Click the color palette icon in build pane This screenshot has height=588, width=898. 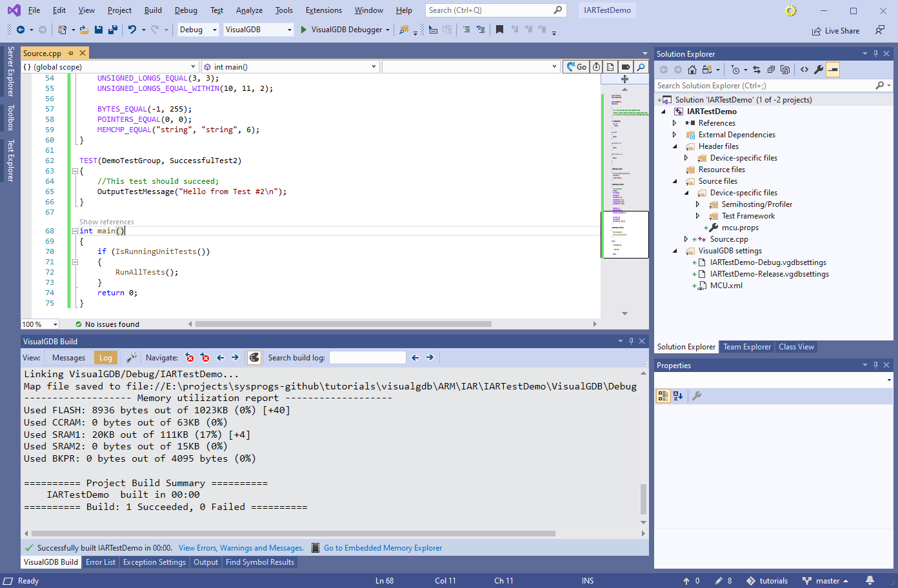pyautogui.click(x=254, y=357)
